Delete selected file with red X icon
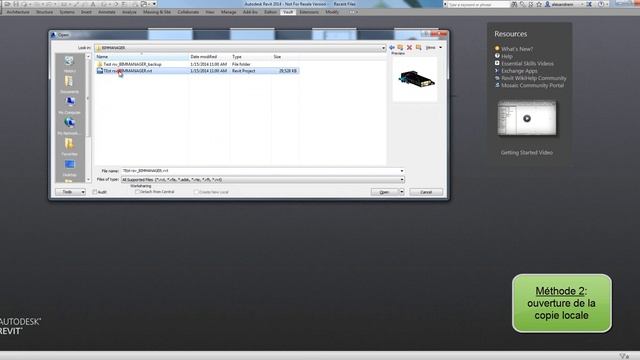640x360 pixels. click(x=409, y=48)
